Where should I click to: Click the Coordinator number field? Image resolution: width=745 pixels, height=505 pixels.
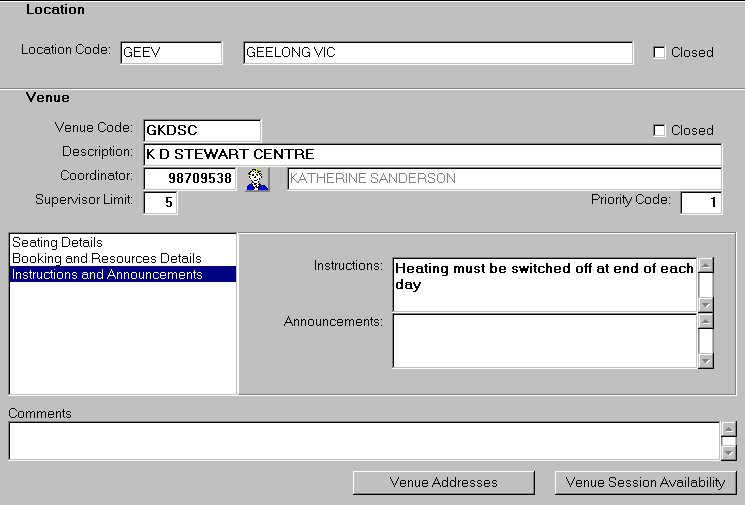click(x=190, y=179)
